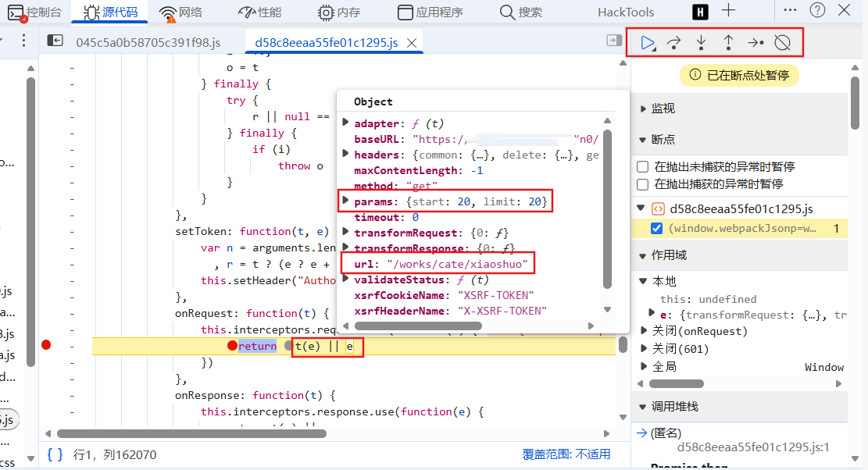Click the step out of function arrow
Screen dimensions: 868x470
(728, 43)
